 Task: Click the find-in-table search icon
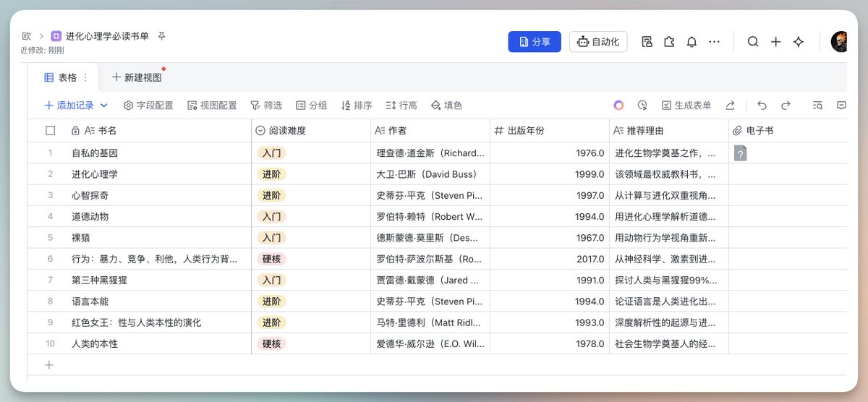[x=818, y=106]
